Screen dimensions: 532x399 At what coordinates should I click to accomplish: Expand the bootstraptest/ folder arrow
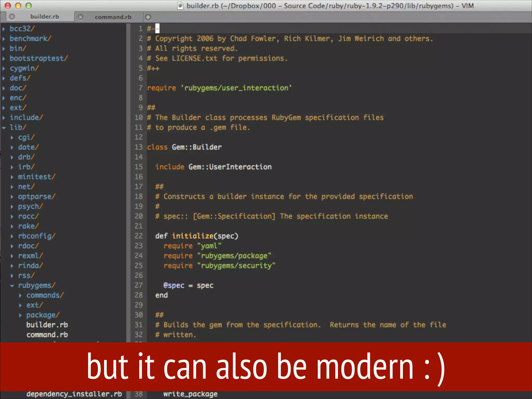point(4,58)
